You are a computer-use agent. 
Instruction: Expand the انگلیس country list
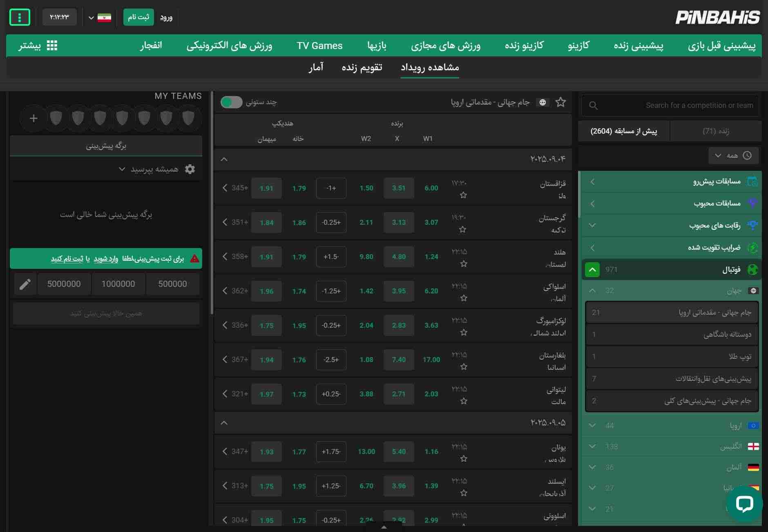592,446
